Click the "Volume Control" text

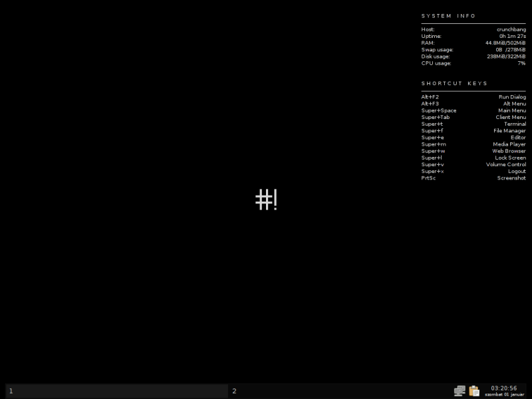[506, 164]
